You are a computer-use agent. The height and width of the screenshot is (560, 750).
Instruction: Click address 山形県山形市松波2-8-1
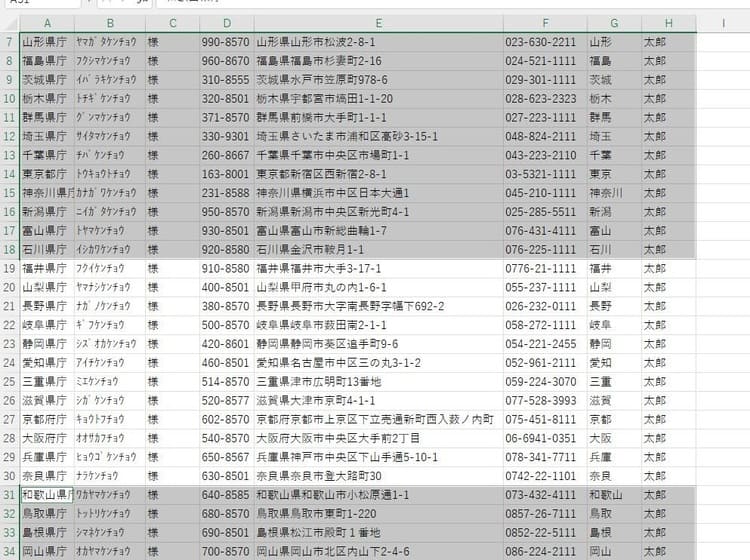[x=378, y=42]
